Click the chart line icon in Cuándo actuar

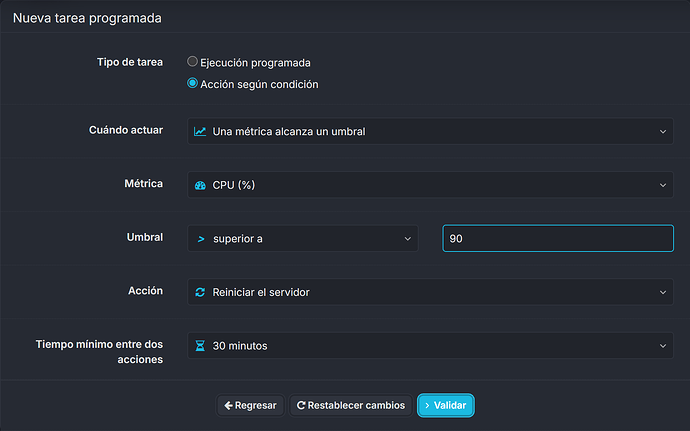click(200, 132)
